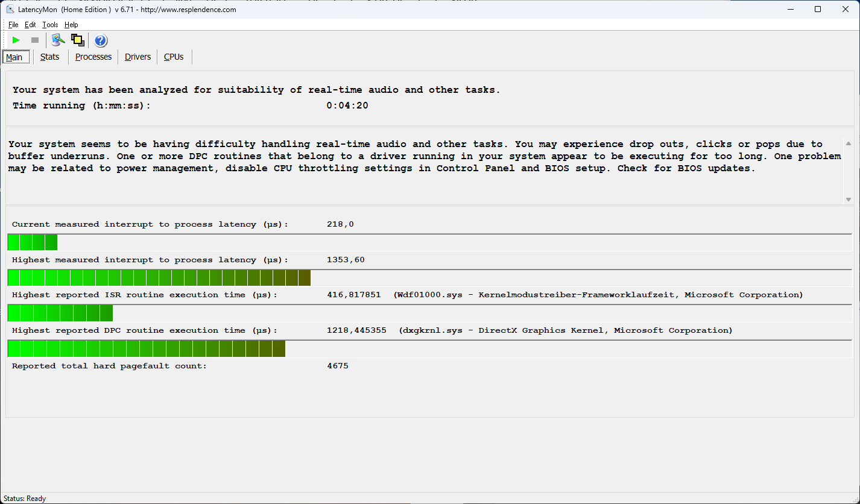Image resolution: width=860 pixels, height=504 pixels.
Task: Click the current interrupt latency bar
Action: pyautogui.click(x=429, y=242)
